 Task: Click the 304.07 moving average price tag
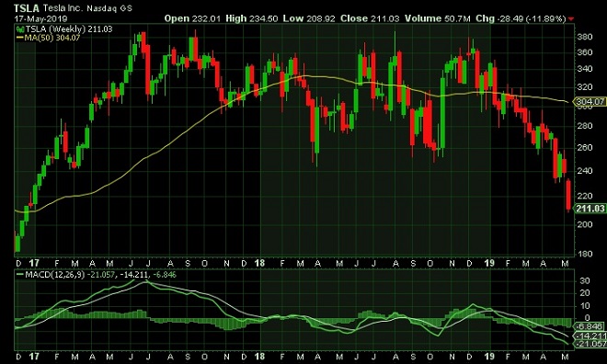pos(590,102)
